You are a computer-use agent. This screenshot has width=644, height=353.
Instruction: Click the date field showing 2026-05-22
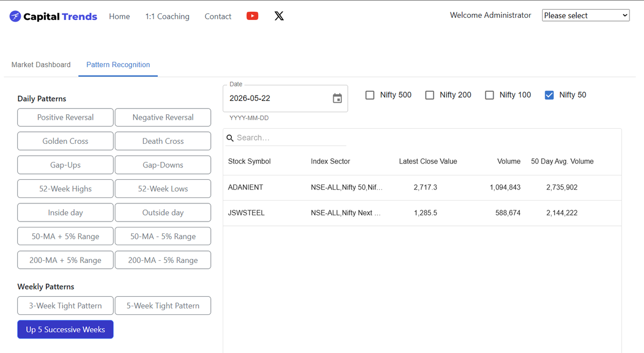coord(285,98)
